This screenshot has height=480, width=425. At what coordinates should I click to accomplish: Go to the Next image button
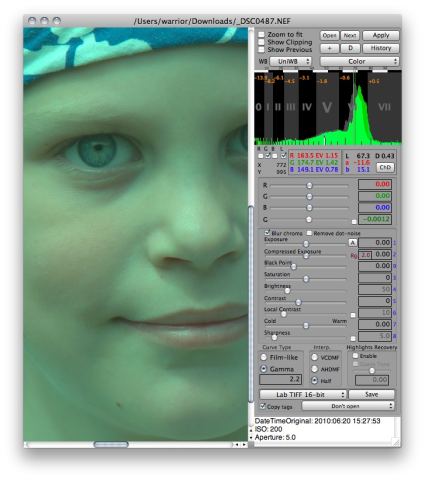[350, 35]
